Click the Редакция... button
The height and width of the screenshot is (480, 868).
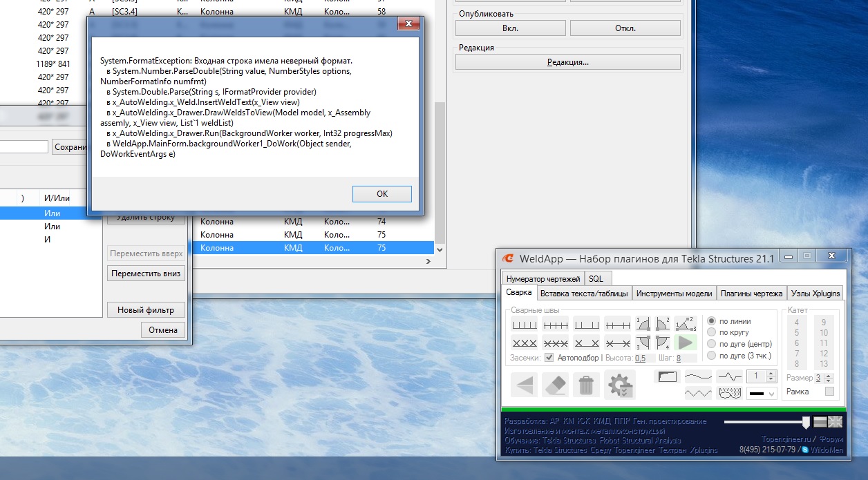(x=567, y=62)
